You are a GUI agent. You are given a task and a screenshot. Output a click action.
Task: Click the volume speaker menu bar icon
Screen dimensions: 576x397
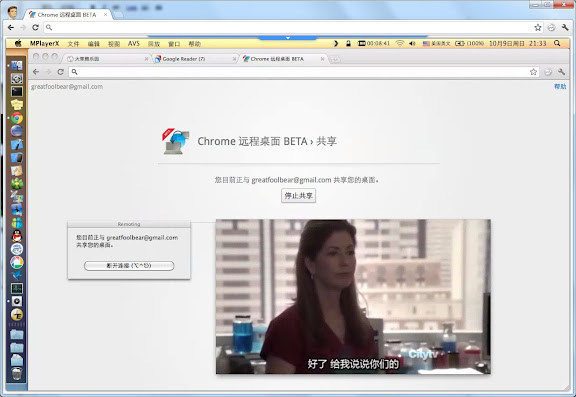click(412, 43)
